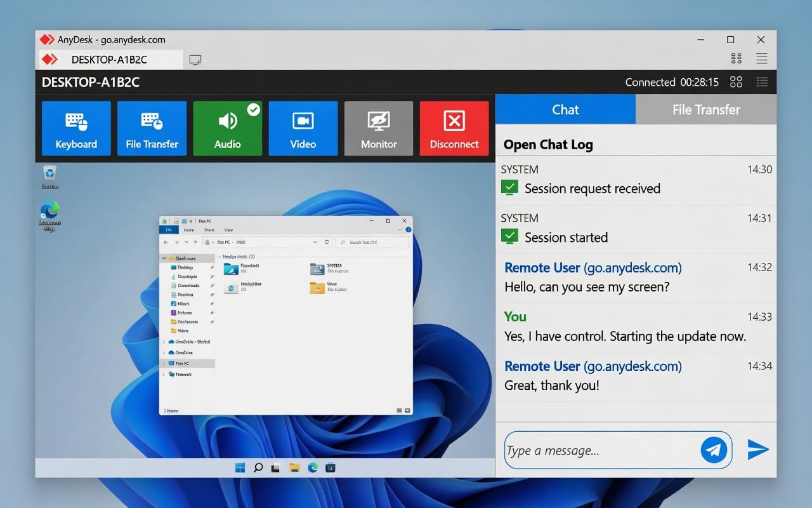Open the list icon at the dark bar's right end
This screenshot has height=508, width=812.
[x=762, y=82]
